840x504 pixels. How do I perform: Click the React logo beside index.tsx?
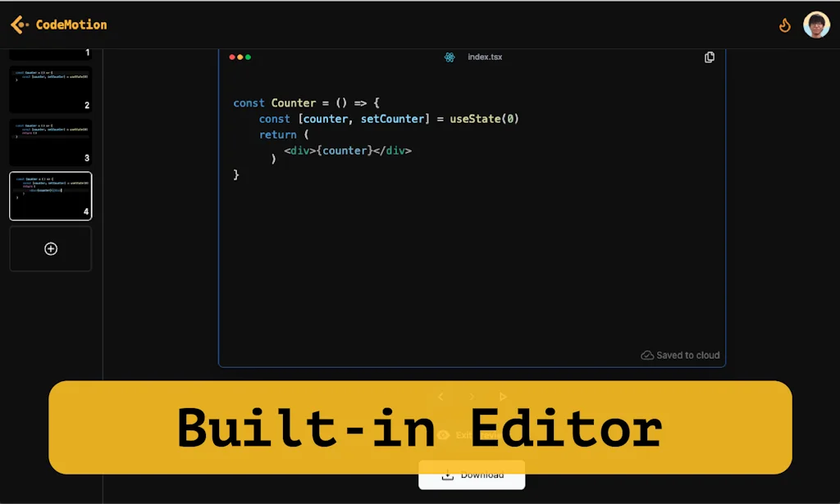449,57
